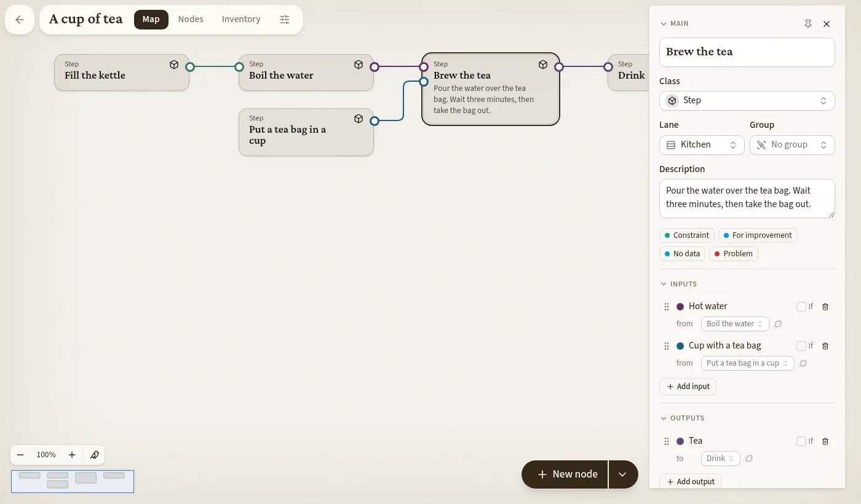Image resolution: width=861 pixels, height=504 pixels.
Task: Enable the If checkbox for Tea output
Action: click(801, 441)
